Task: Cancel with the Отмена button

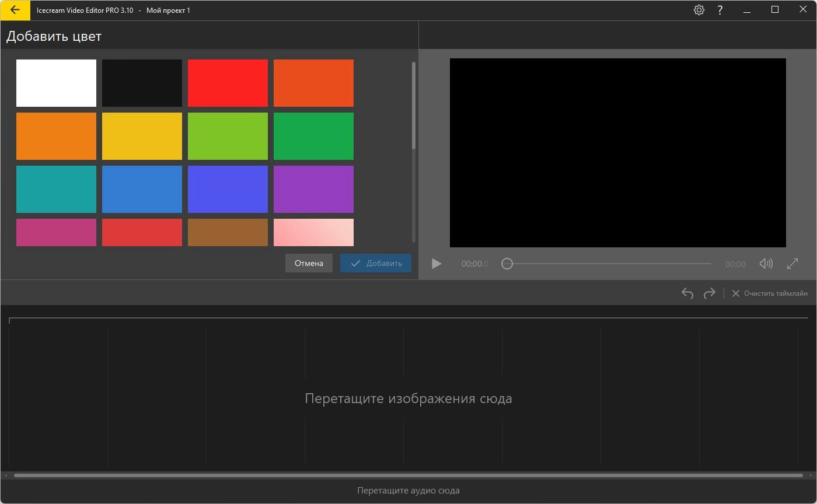Action: tap(309, 263)
